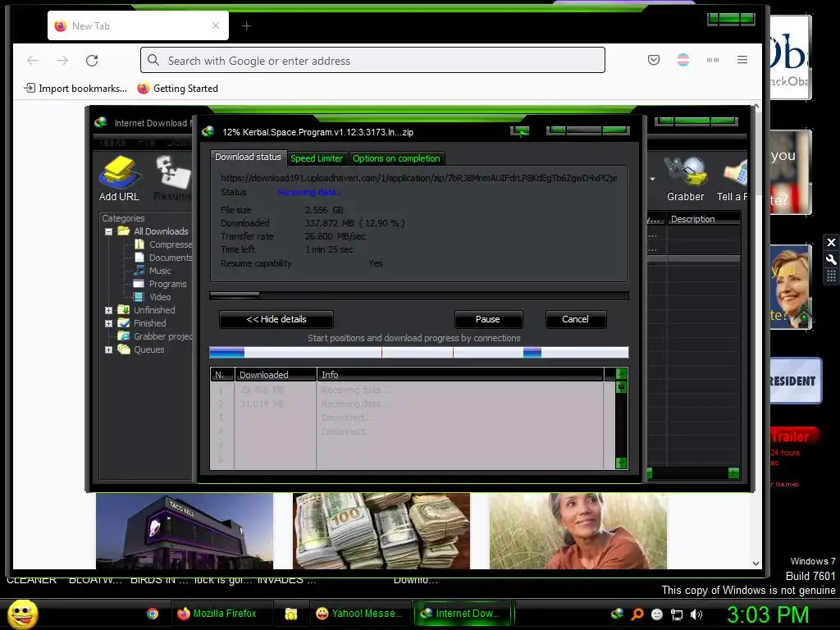Screen dimensions: 840x630
Task: Click the Firefox account avatar icon
Action: pyautogui.click(x=683, y=60)
